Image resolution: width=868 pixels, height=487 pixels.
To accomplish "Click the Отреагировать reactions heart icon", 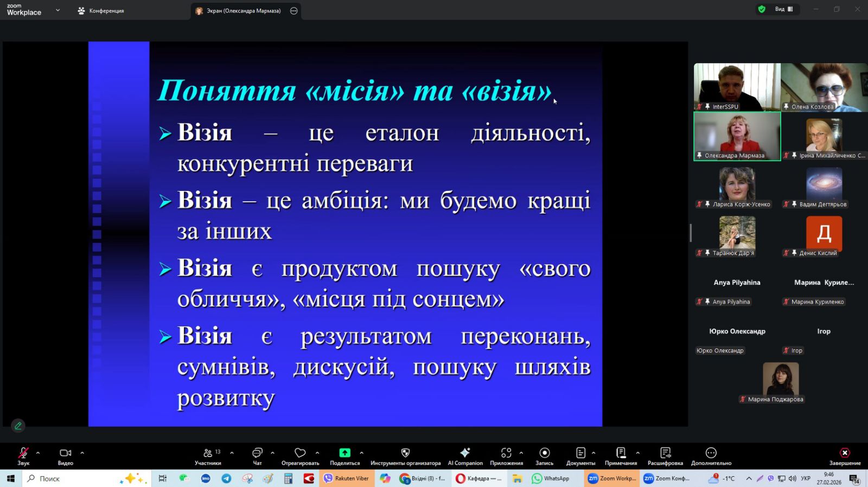I will click(300, 453).
